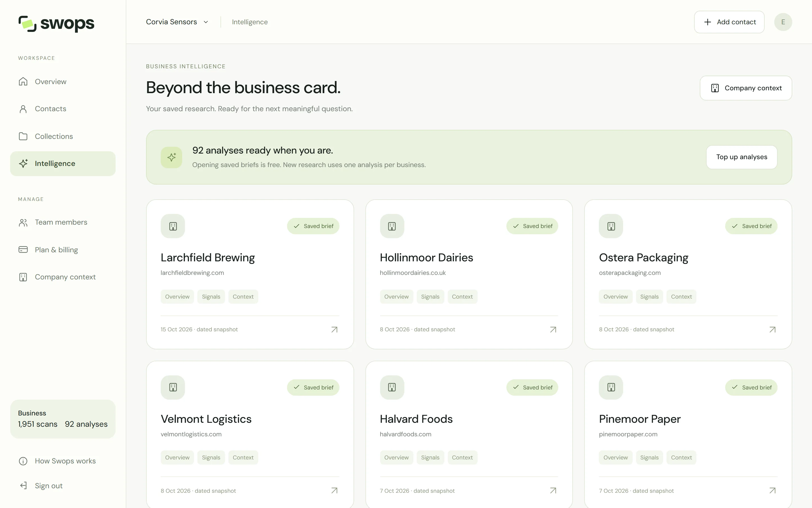
Task: Click the Sign out link
Action: click(63, 485)
